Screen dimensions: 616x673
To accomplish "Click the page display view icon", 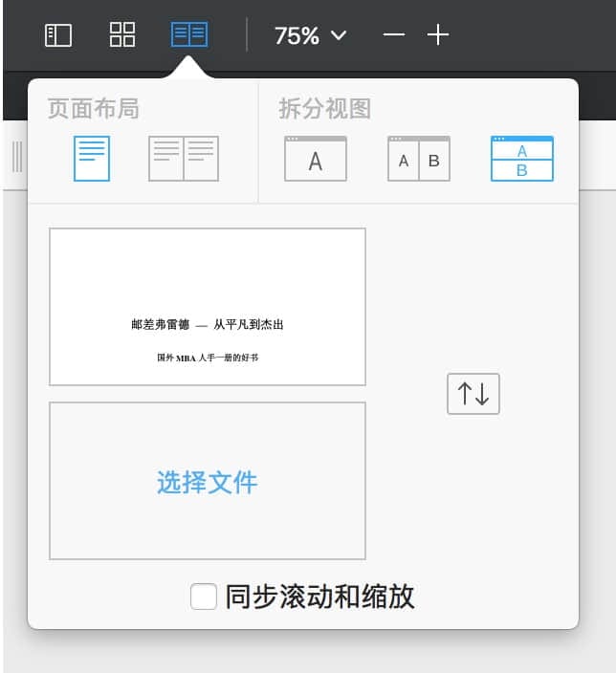I will tap(188, 35).
